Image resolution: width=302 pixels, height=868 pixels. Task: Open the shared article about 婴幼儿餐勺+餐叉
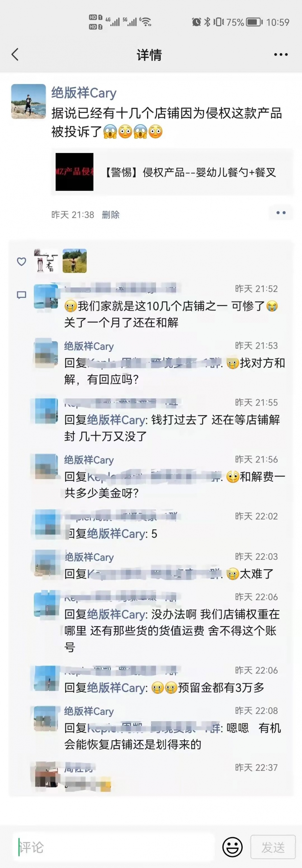(x=172, y=172)
